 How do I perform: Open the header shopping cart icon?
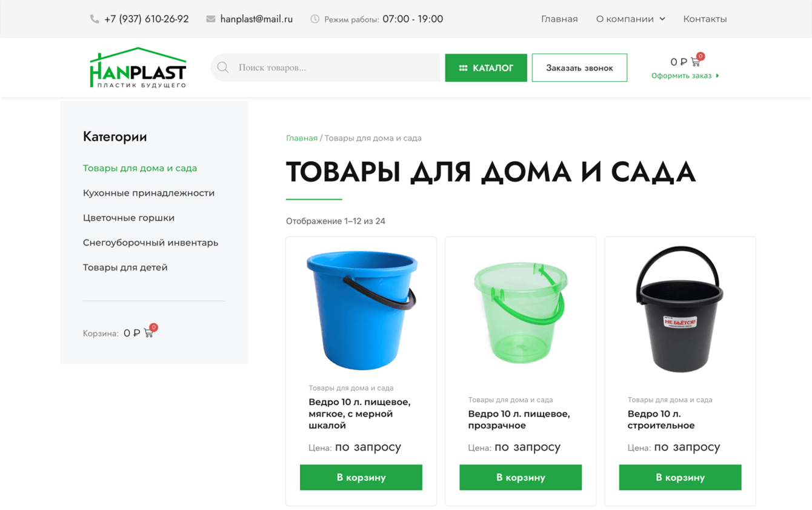tap(696, 61)
